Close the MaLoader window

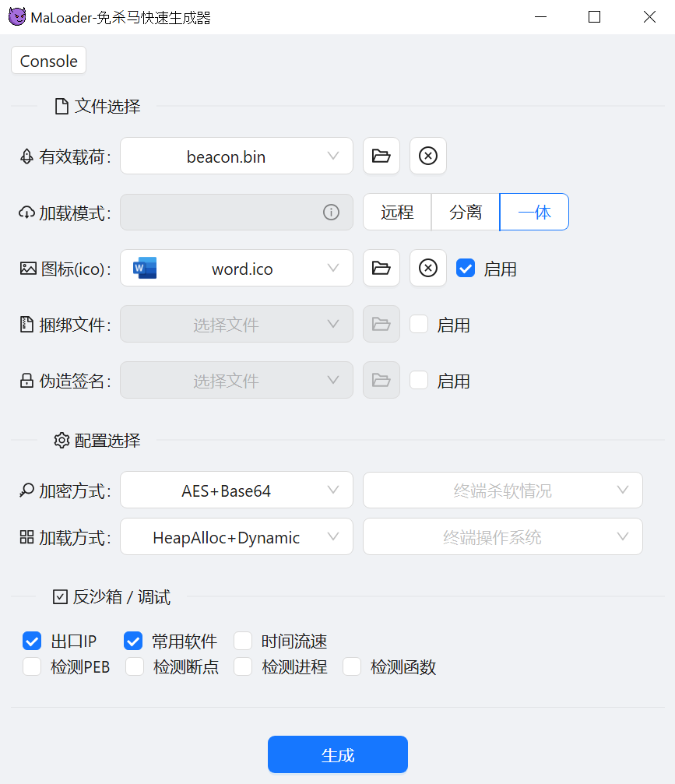pos(649,17)
